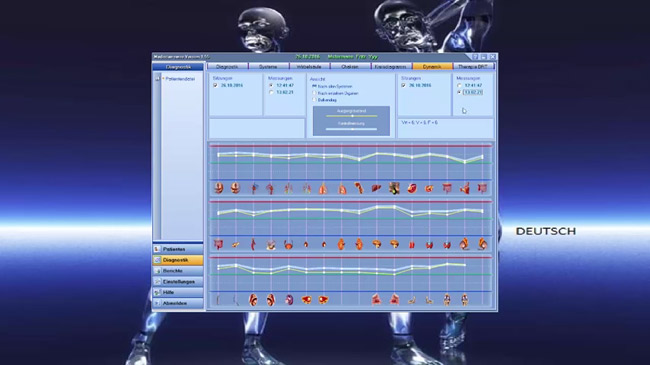
Task: Select the first brain icon in top organ row
Action: (219, 188)
